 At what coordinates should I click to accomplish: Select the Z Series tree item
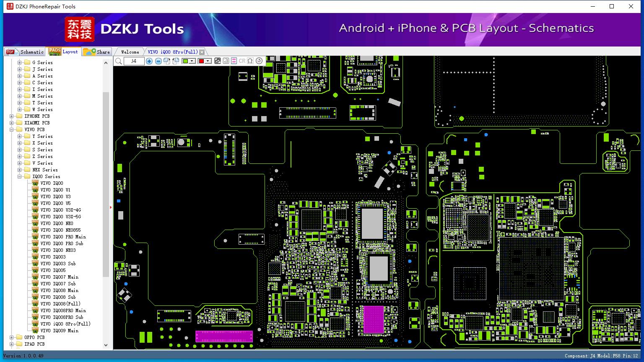(42, 156)
